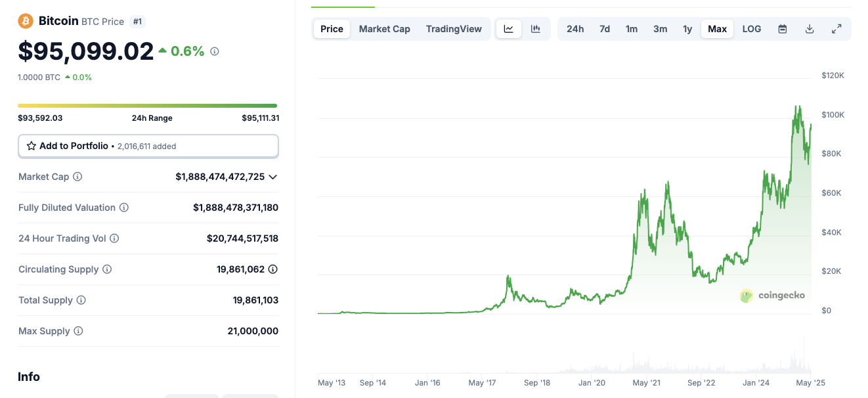868x398 pixels.
Task: Open the calendar date range picker
Action: click(783, 29)
